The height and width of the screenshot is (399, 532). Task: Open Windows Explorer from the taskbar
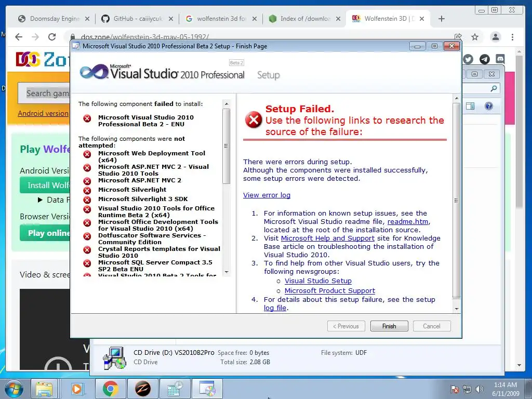point(45,389)
